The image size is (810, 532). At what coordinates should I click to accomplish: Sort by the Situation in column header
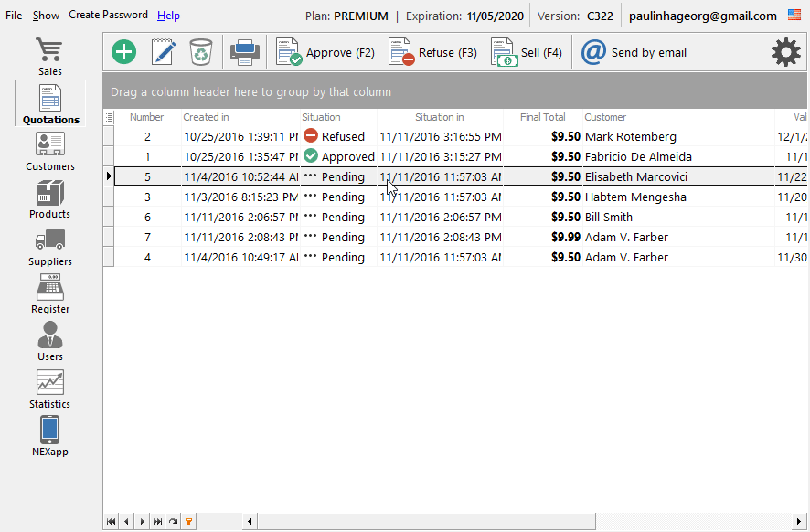(440, 117)
